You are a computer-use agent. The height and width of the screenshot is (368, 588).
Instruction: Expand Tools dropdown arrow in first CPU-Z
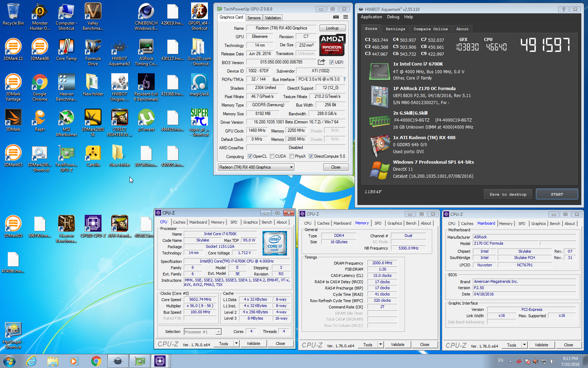(237, 343)
